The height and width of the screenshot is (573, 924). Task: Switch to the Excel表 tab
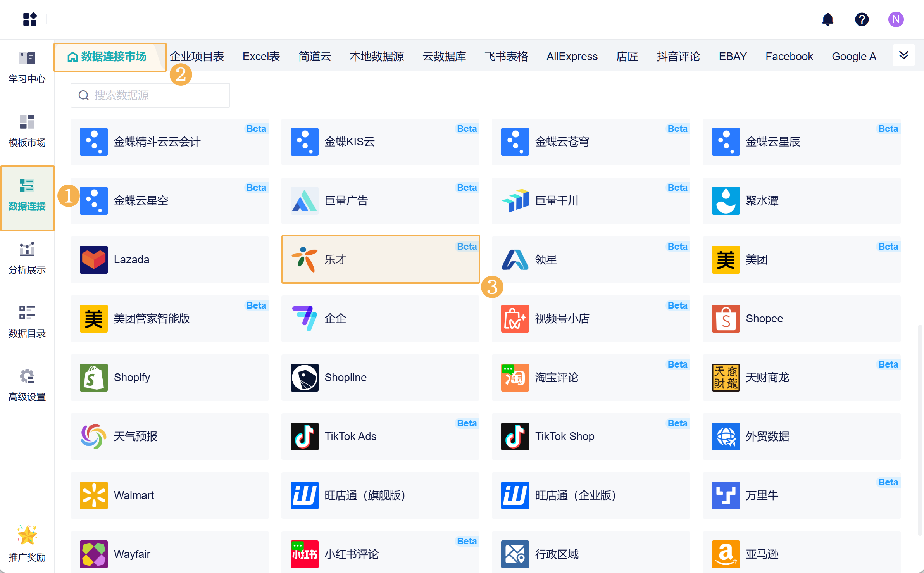pos(261,57)
